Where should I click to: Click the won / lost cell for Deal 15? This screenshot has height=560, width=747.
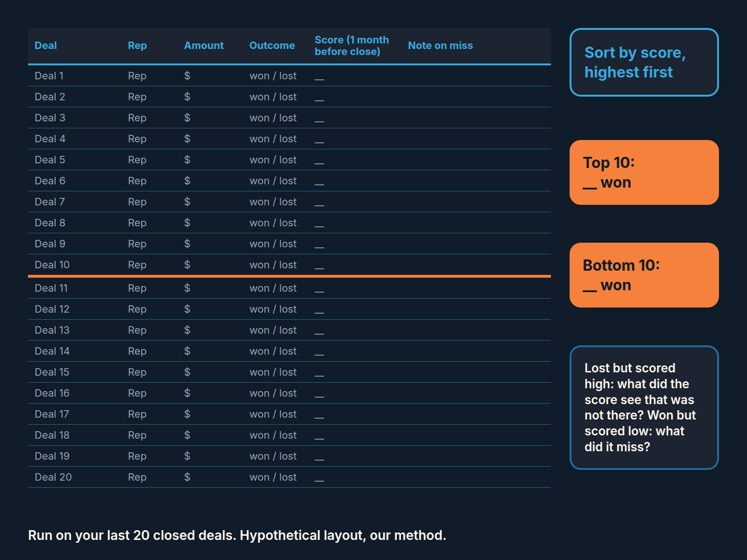(273, 372)
